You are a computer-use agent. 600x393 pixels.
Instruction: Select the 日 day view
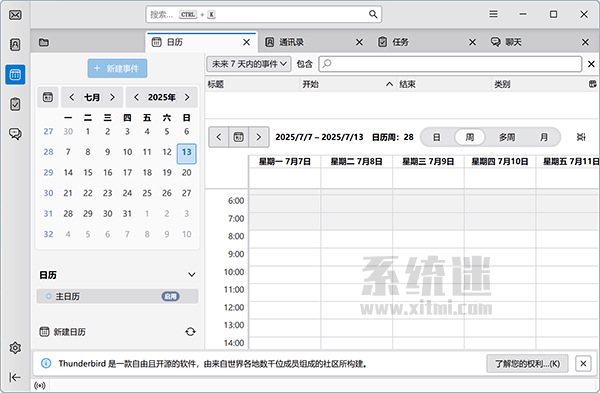(x=437, y=137)
